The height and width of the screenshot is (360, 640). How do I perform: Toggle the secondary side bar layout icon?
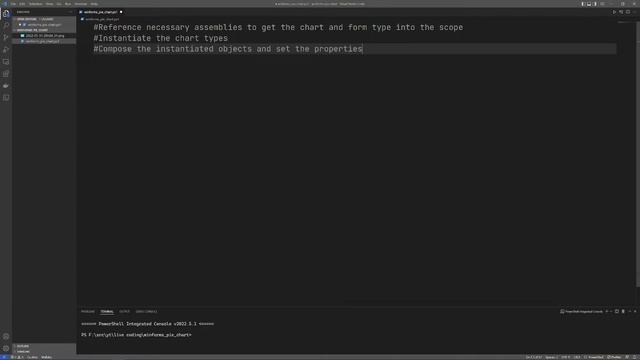pos(594,4)
